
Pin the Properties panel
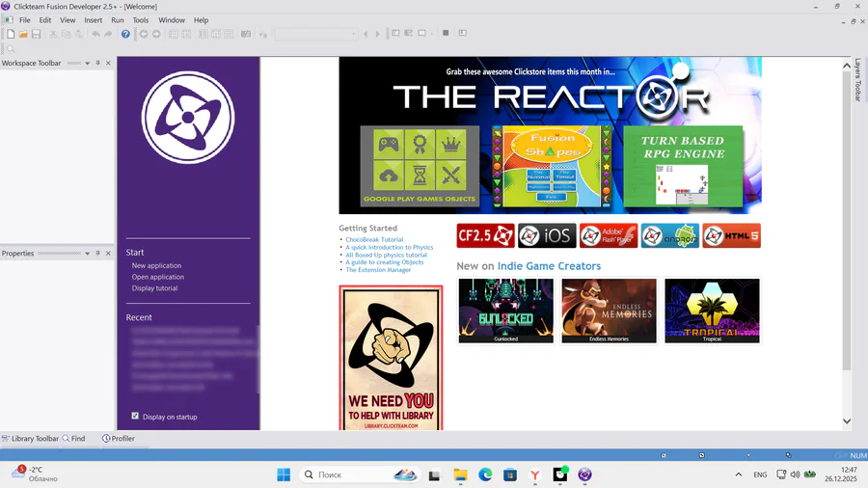[x=98, y=254]
